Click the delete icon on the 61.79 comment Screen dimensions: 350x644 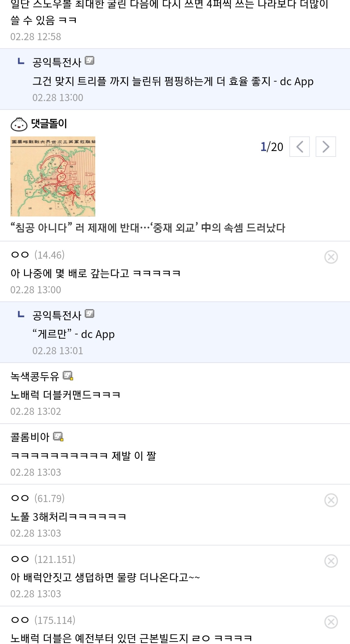pyautogui.click(x=331, y=500)
